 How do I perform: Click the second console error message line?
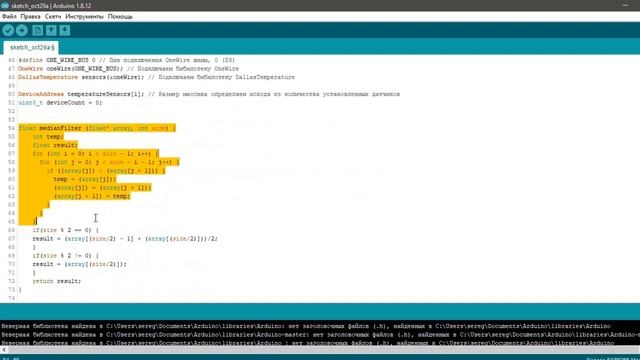[320, 335]
